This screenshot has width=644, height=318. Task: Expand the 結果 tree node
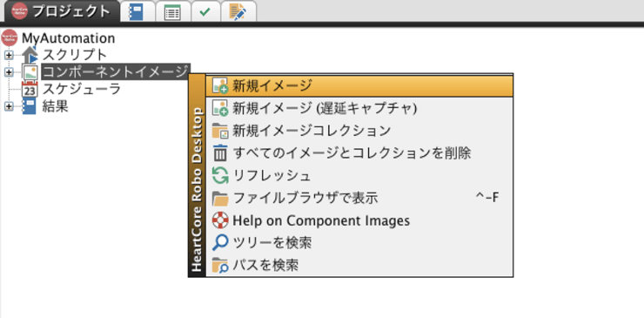[9, 106]
